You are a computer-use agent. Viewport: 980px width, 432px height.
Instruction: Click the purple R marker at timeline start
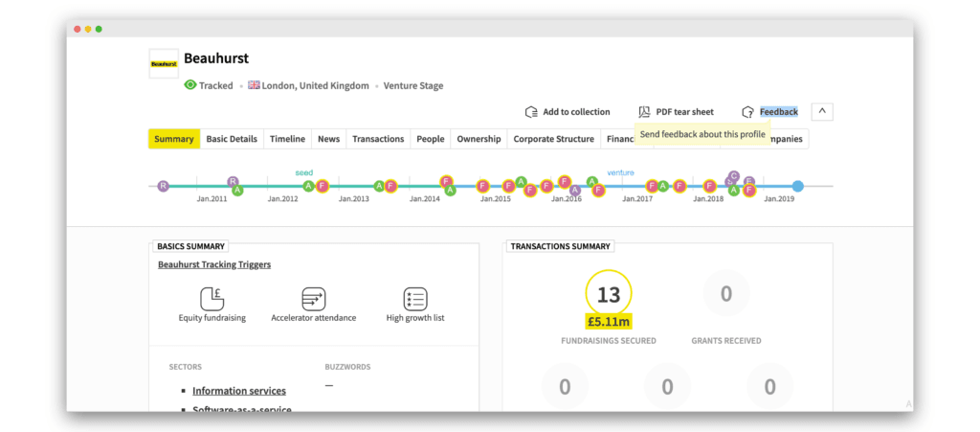[x=163, y=186]
